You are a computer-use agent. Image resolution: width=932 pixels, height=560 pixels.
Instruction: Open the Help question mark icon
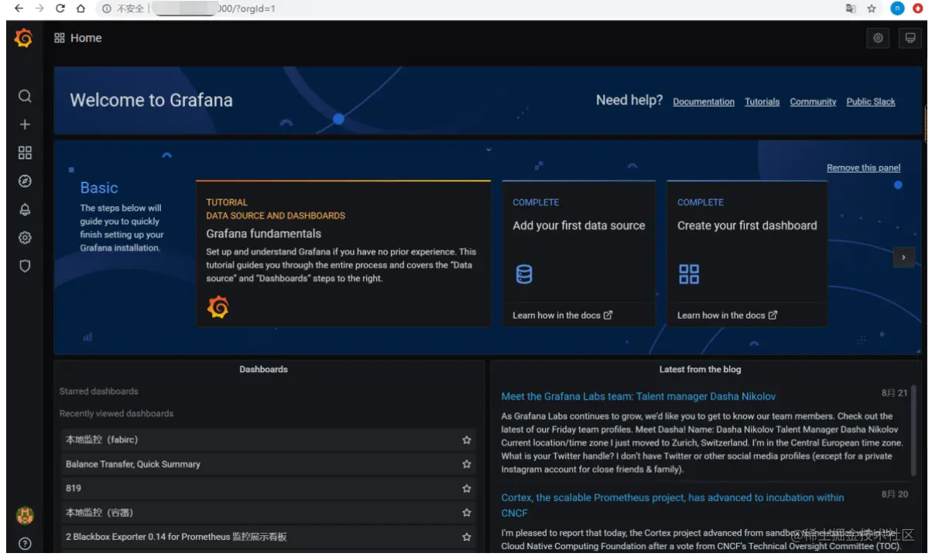(x=25, y=544)
